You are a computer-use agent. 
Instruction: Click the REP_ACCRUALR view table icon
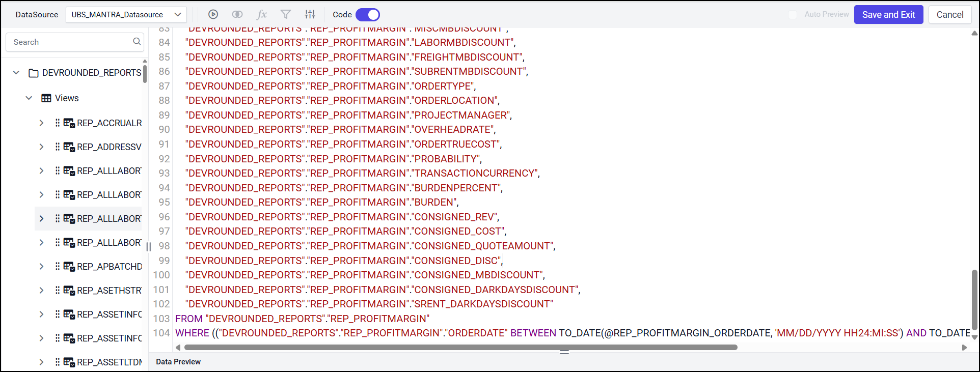click(69, 123)
